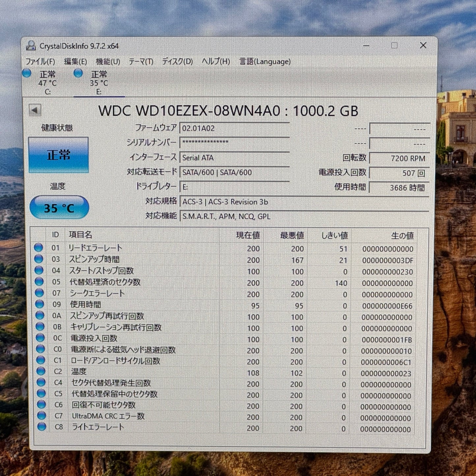Click status icon for 回復不可能セクタ数 row
Screen dimensions: 476x476
coord(42,404)
